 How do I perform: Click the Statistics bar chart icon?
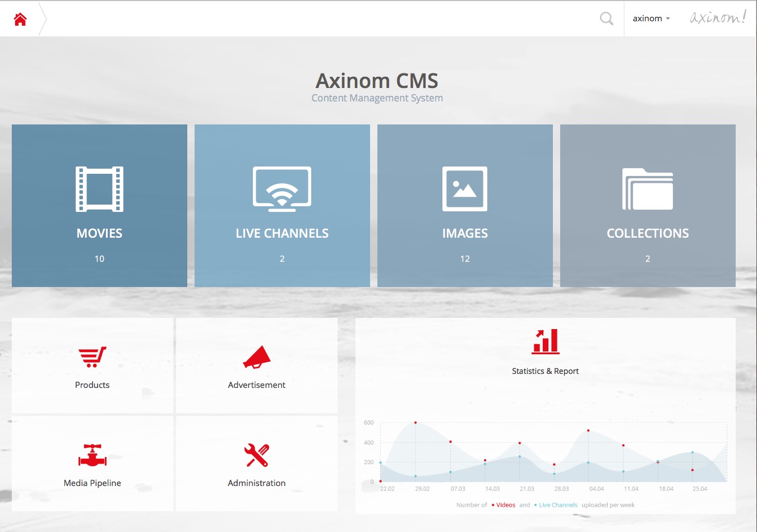click(x=546, y=341)
